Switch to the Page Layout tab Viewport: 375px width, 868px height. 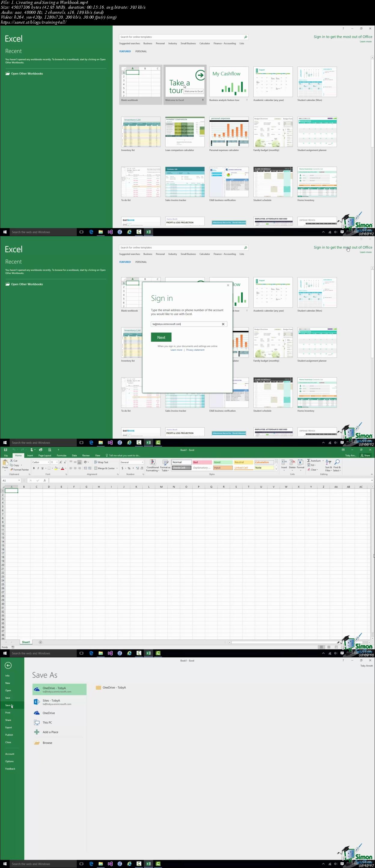tap(45, 455)
